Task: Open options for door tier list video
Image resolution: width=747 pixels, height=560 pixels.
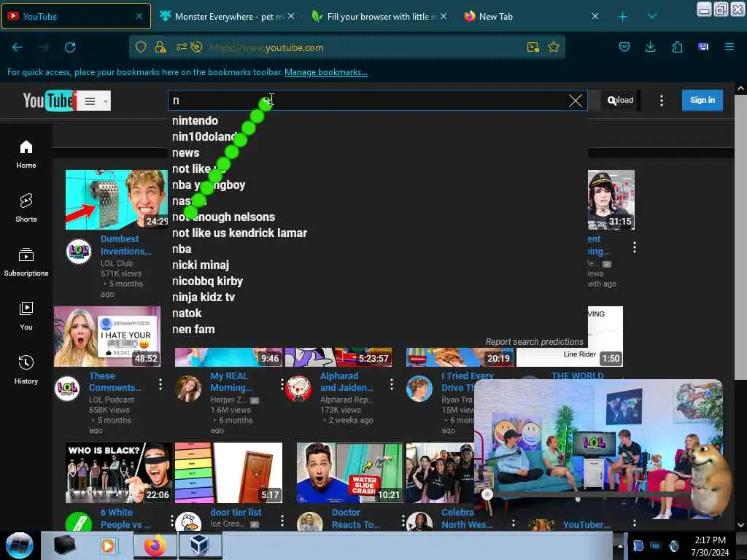Action: (x=282, y=521)
